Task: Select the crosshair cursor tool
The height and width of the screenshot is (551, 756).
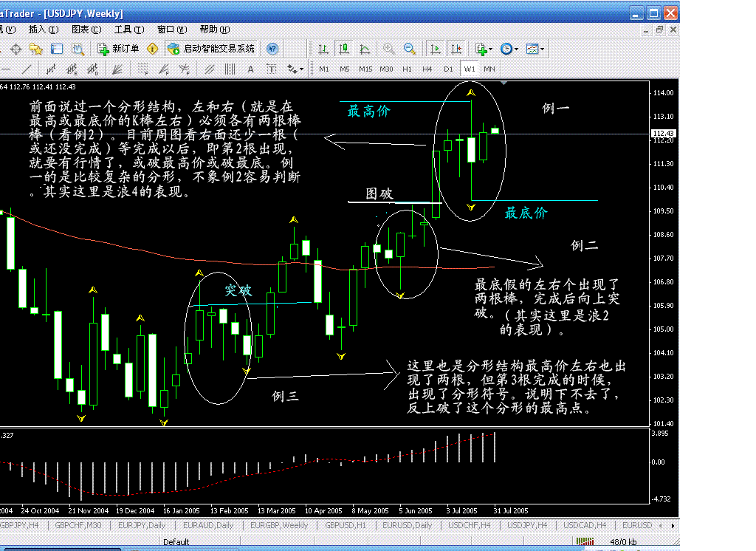Action: pos(16,49)
